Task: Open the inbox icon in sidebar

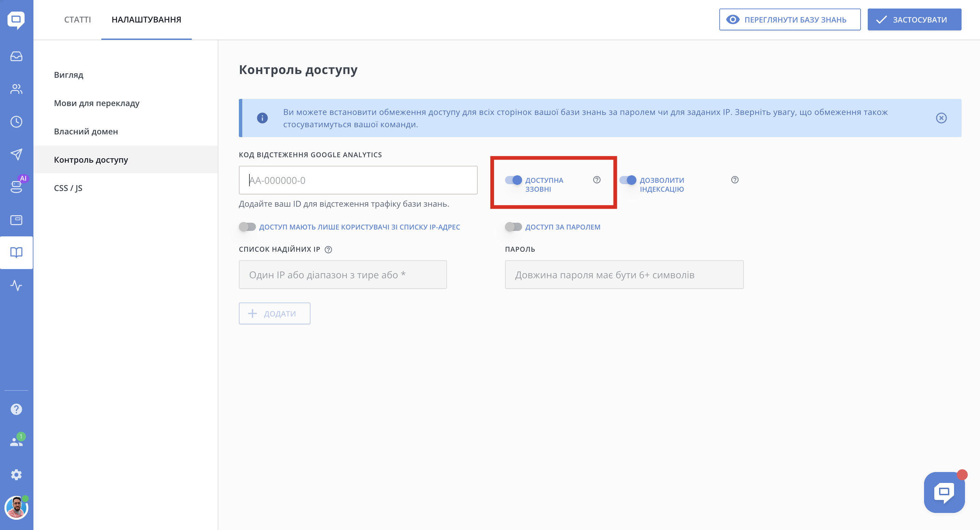Action: click(16, 56)
